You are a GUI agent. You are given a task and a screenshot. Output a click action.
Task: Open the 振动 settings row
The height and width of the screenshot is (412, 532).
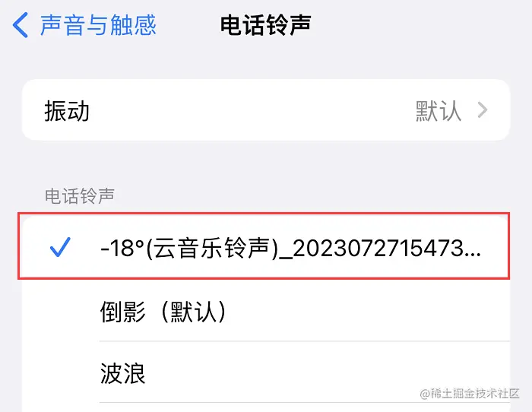pyautogui.click(x=266, y=110)
